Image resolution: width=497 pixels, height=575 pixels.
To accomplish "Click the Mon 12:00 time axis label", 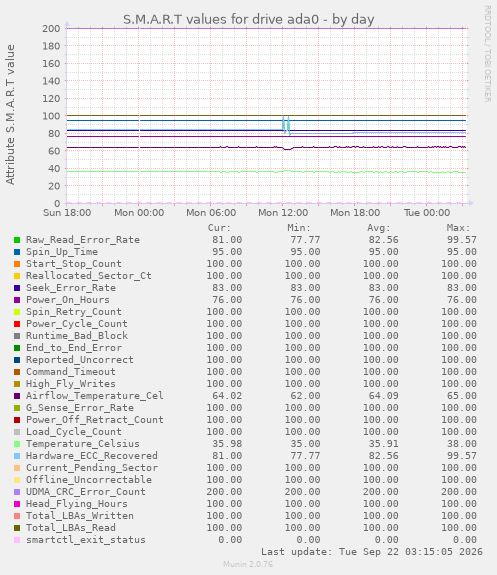I will [283, 213].
